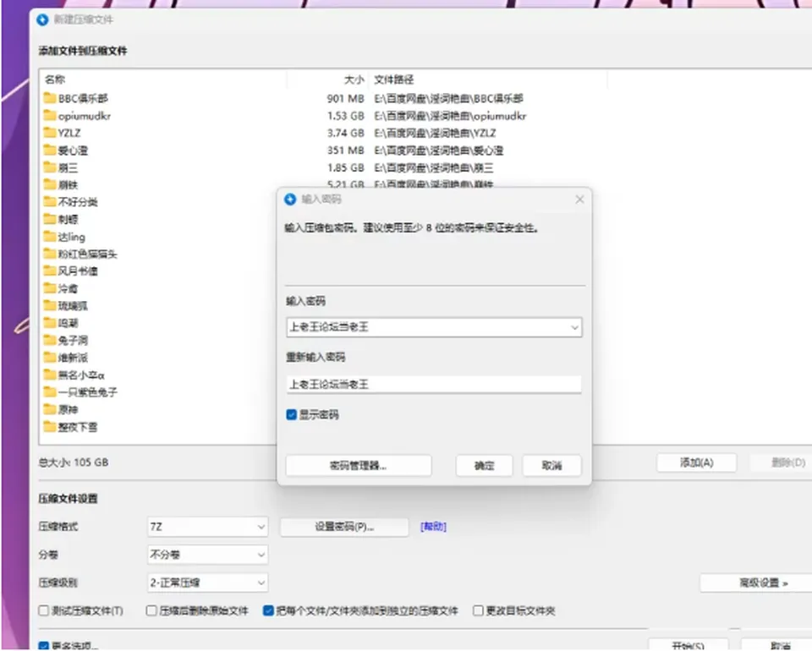Select the BBC俱乐部 folder icon
The image size is (812, 651).
[x=50, y=98]
